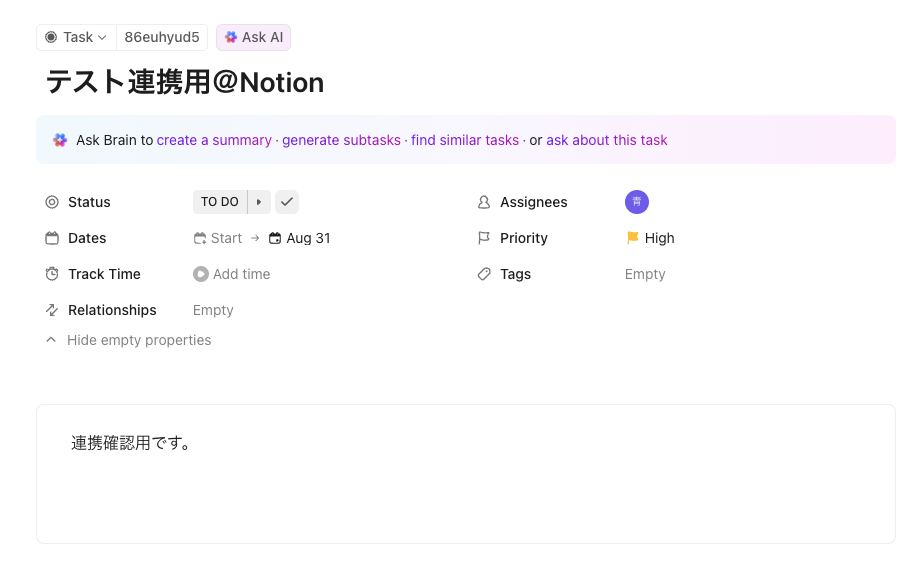Click the Status target icon
Screen dimensions: 923x572
coord(52,202)
